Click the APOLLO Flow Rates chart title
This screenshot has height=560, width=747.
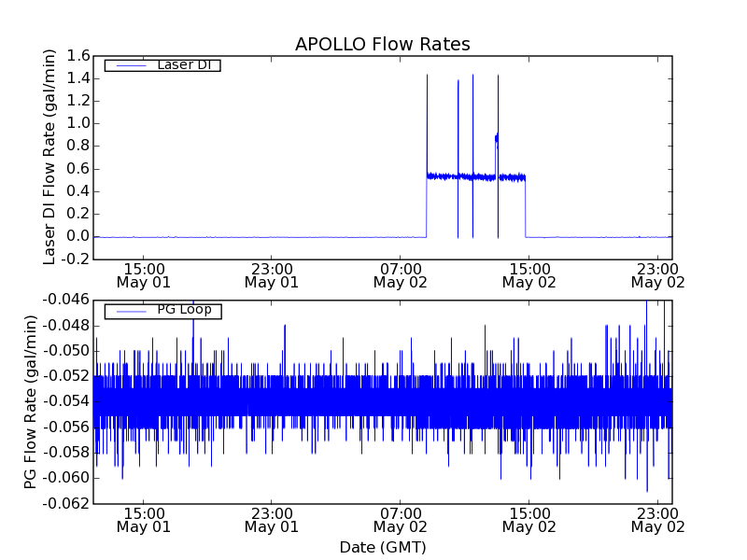coord(382,45)
